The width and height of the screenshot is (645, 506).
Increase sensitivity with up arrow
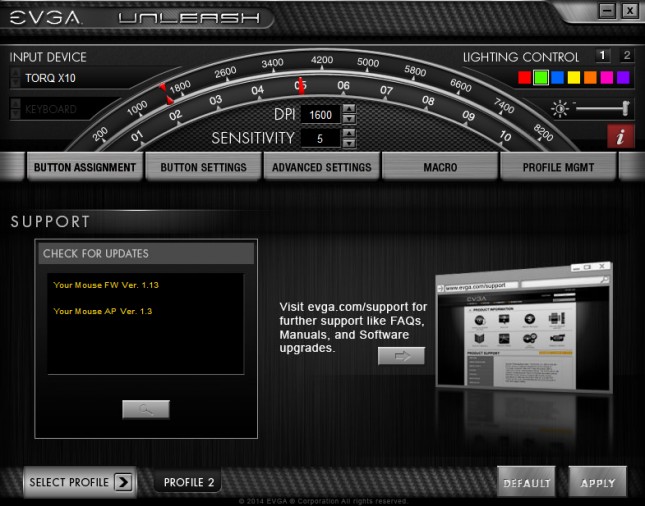(x=349, y=133)
